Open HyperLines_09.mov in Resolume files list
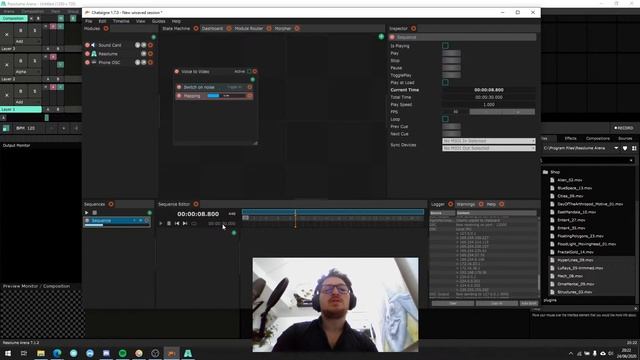 coord(575,260)
